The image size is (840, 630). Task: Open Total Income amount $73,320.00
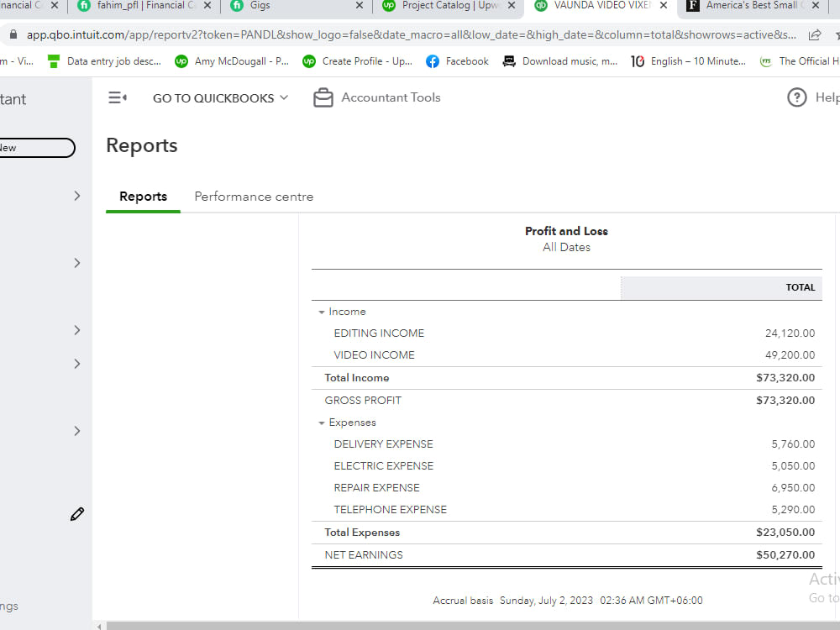[785, 378]
